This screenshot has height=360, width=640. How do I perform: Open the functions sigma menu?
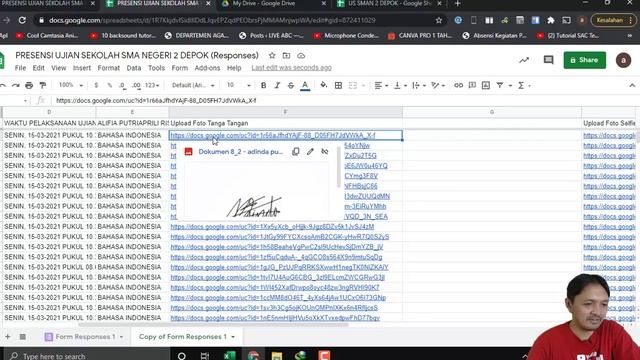(521, 85)
